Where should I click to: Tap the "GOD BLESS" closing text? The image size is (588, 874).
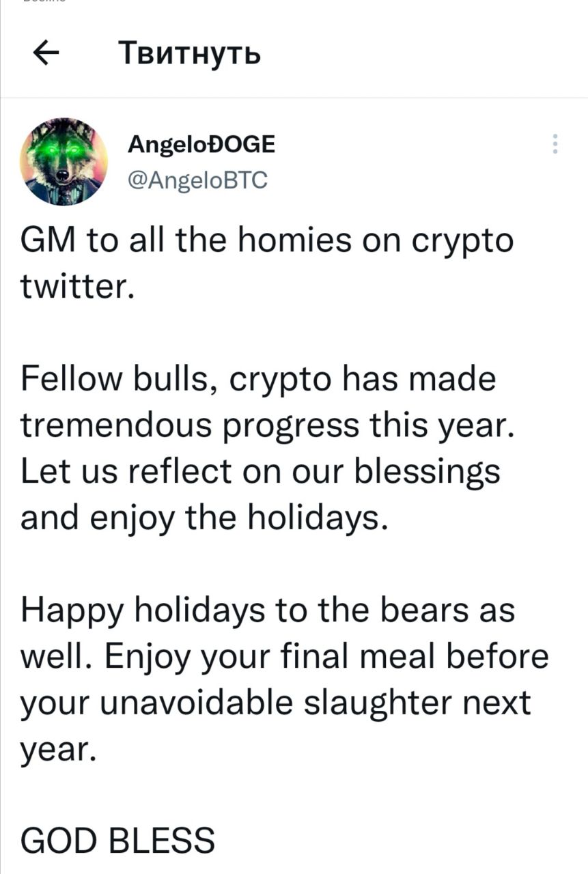pyautogui.click(x=119, y=839)
